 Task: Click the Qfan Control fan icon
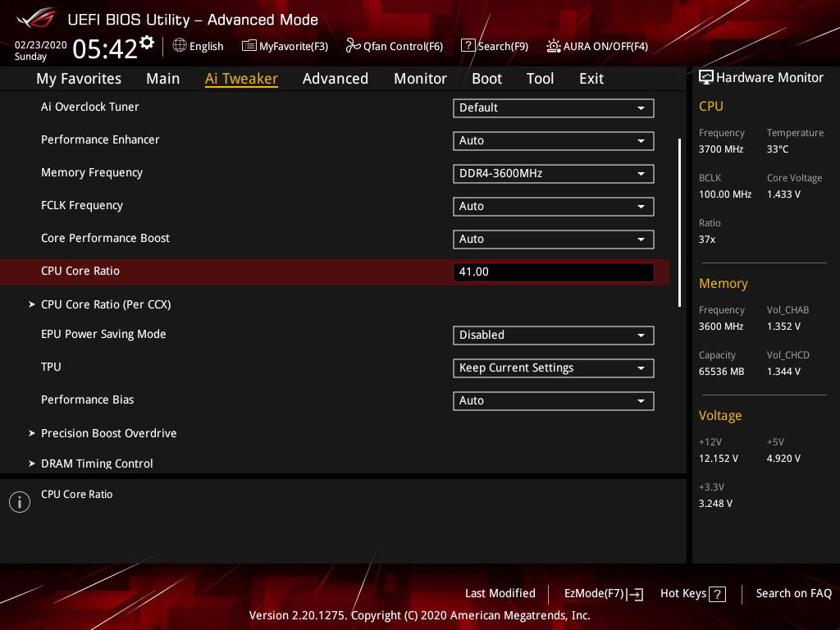click(353, 46)
